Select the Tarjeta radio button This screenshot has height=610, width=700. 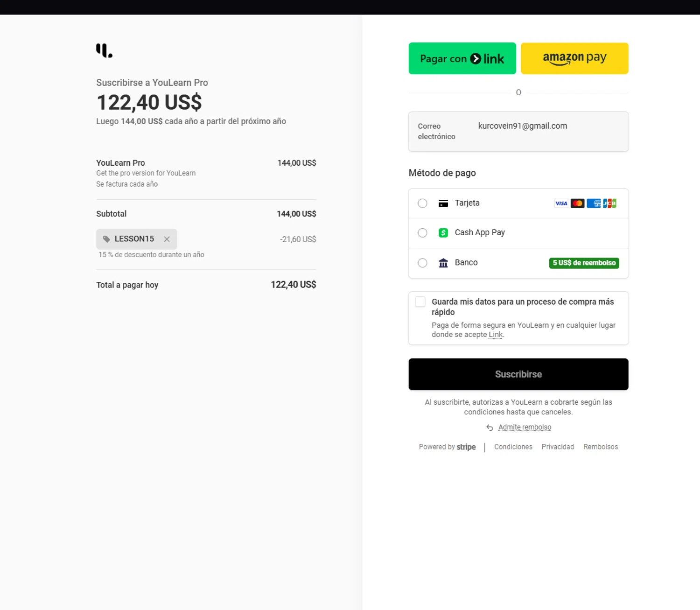(422, 203)
